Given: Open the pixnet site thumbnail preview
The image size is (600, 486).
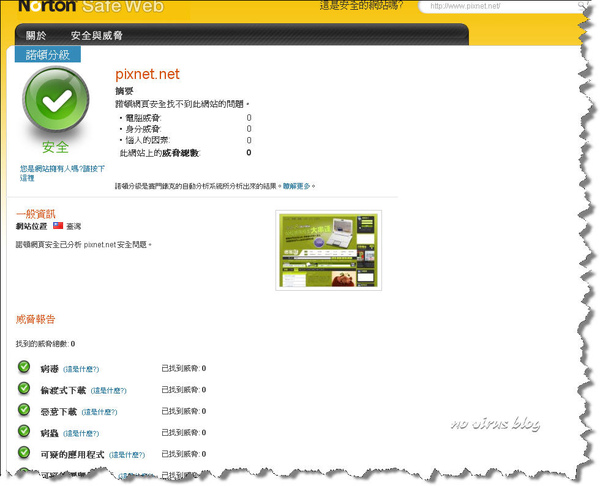Looking at the screenshot, I should pyautogui.click(x=328, y=250).
